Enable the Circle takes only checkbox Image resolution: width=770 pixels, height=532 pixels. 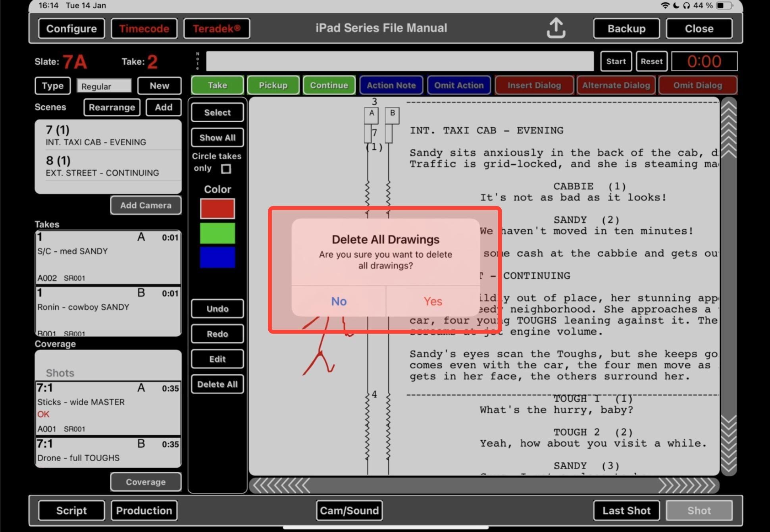(226, 169)
